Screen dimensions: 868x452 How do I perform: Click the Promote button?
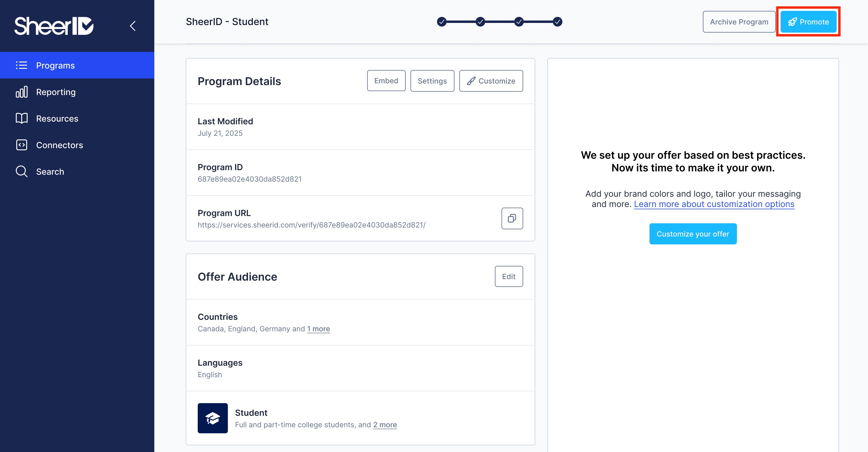coord(808,22)
